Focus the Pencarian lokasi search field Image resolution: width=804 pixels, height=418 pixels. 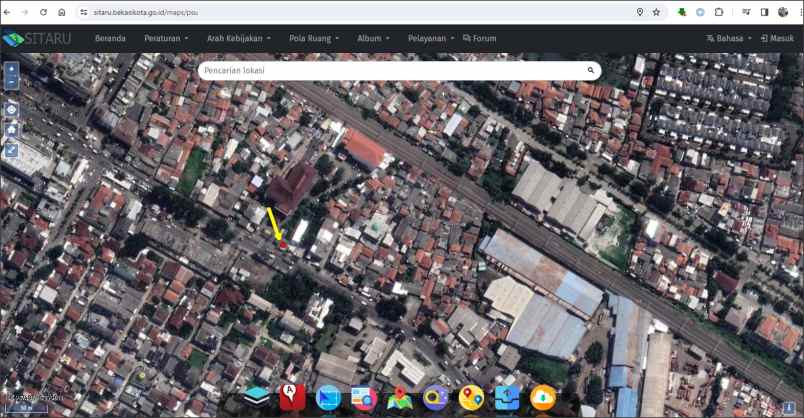[392, 70]
